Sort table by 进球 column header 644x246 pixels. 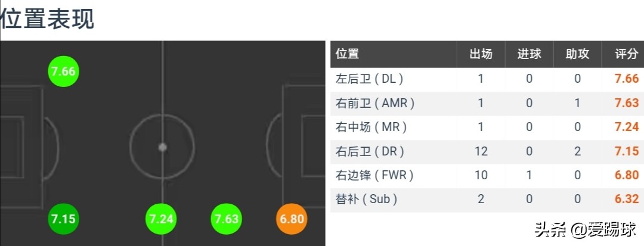[x=529, y=54]
